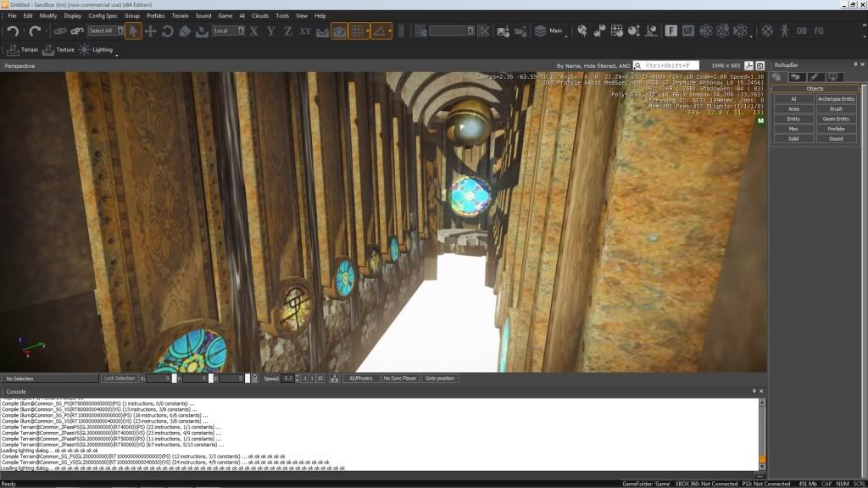Click the Redo arrow icon

(x=34, y=31)
